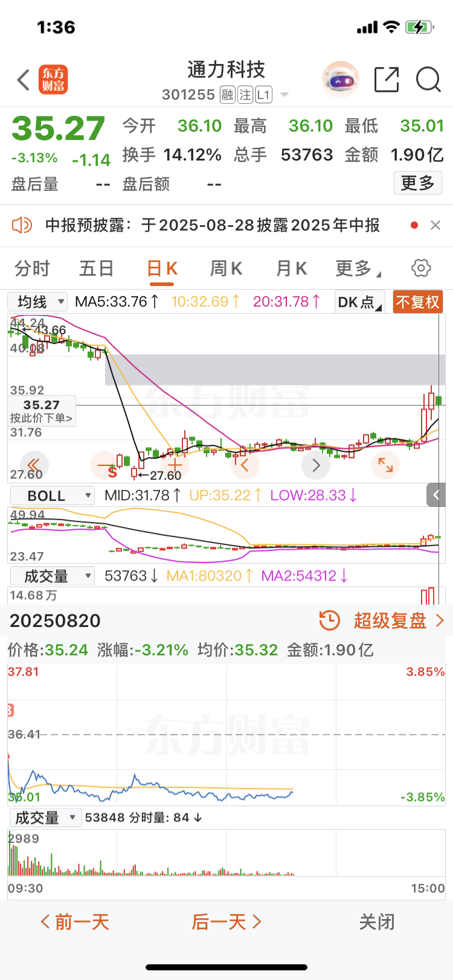The width and height of the screenshot is (453, 980).
Task: Open 超级复盘 link
Action: tap(399, 620)
